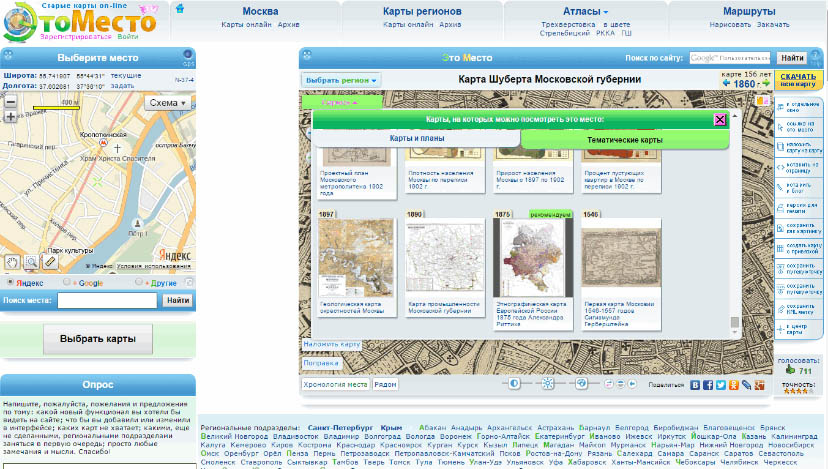Click the Рядом button
The width and height of the screenshot is (828, 469).
pyautogui.click(x=385, y=384)
